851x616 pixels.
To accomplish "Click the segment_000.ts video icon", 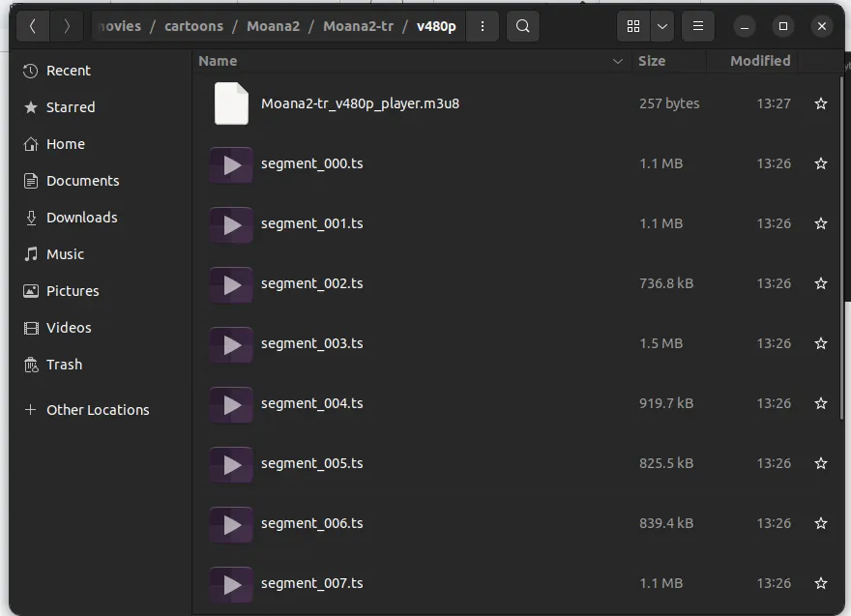I will pos(231,165).
